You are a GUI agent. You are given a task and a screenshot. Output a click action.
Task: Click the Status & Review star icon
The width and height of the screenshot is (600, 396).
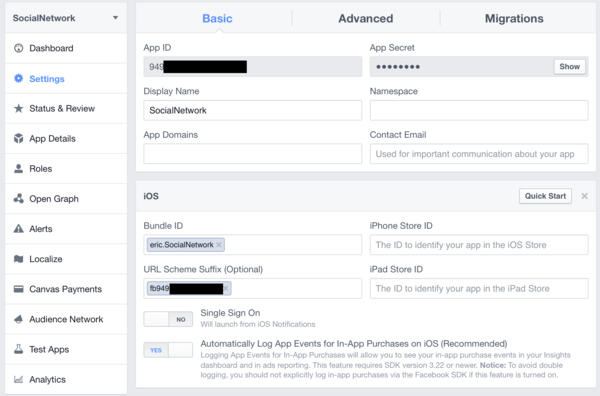[18, 108]
